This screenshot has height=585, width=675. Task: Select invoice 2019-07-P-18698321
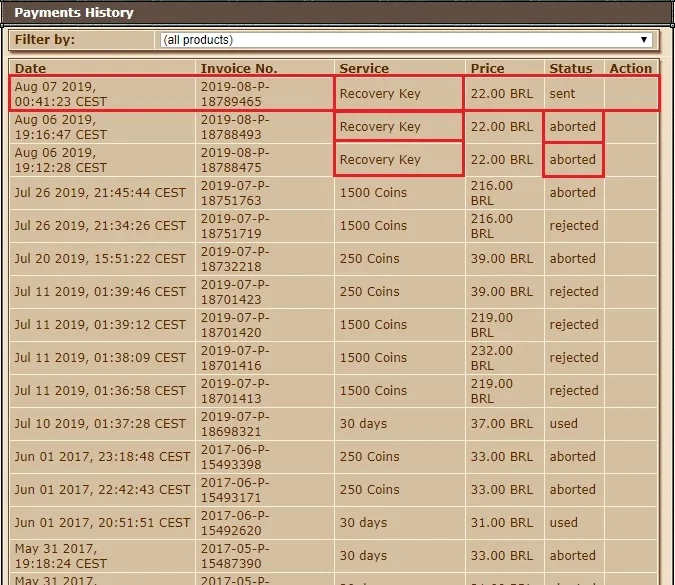[x=235, y=424]
